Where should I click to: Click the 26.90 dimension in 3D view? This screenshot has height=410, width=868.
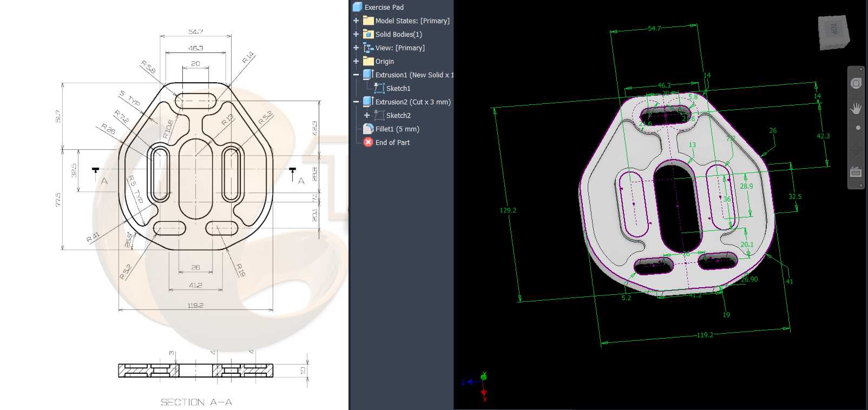coord(749,279)
